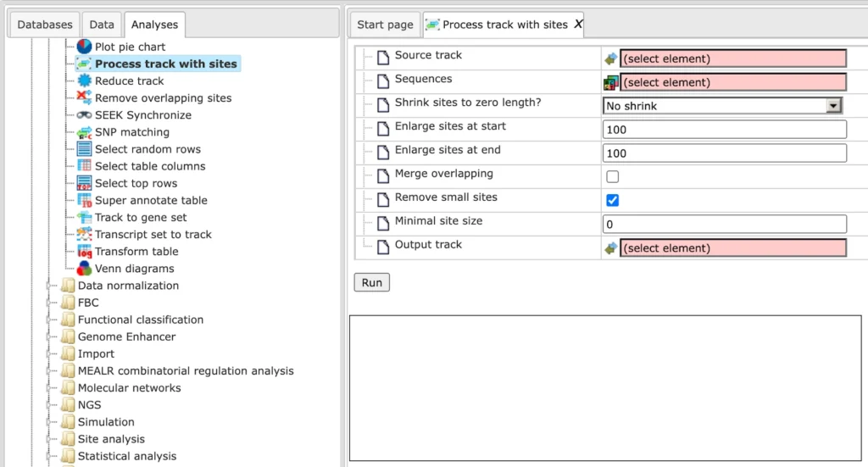Click the Source track select element field
Viewport: 868px width, 467px height.
point(732,58)
